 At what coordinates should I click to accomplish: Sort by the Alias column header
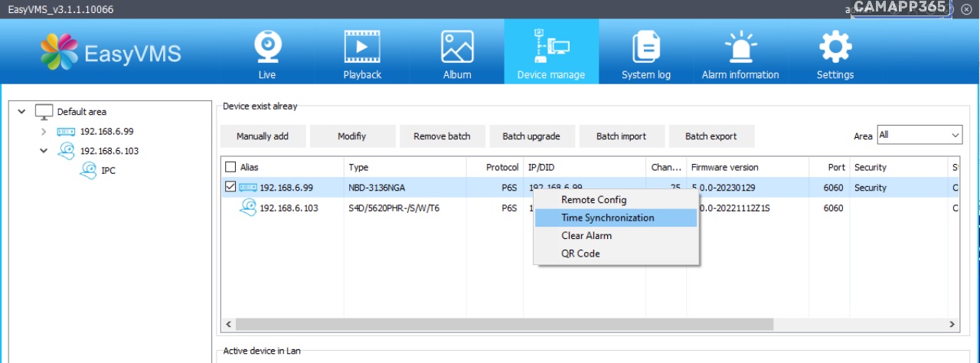[250, 167]
